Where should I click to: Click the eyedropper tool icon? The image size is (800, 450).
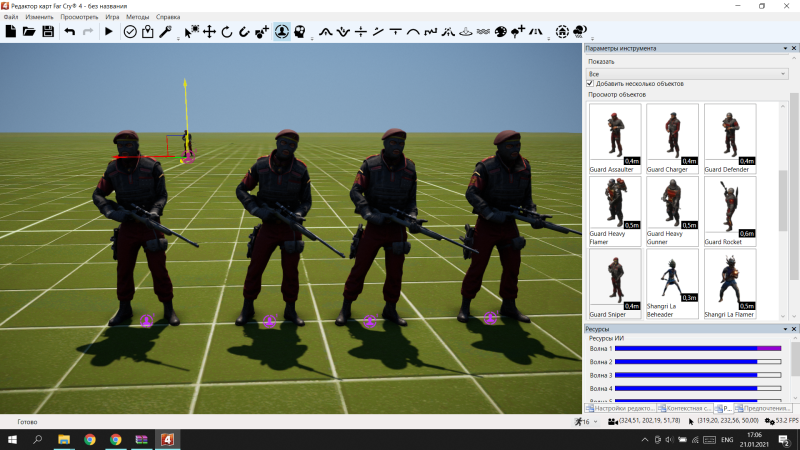click(x=165, y=32)
